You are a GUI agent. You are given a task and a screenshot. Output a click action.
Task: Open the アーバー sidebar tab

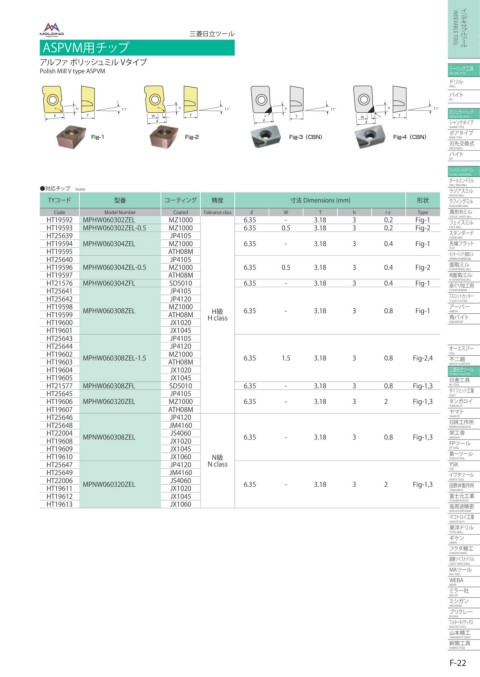pos(464,308)
